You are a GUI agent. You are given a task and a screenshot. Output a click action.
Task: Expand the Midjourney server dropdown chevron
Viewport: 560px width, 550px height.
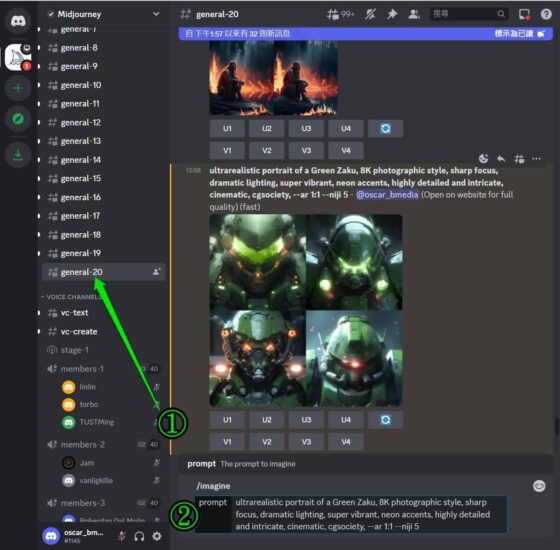coord(156,14)
